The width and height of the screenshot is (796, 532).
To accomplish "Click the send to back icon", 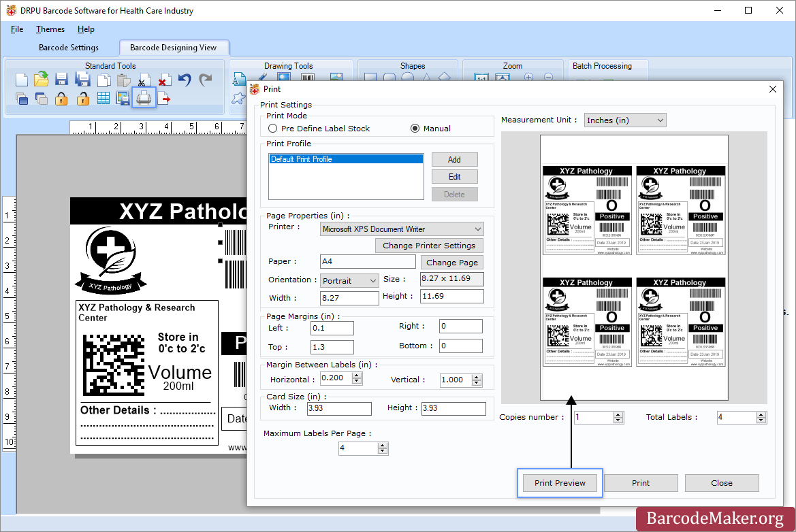I will pos(42,99).
